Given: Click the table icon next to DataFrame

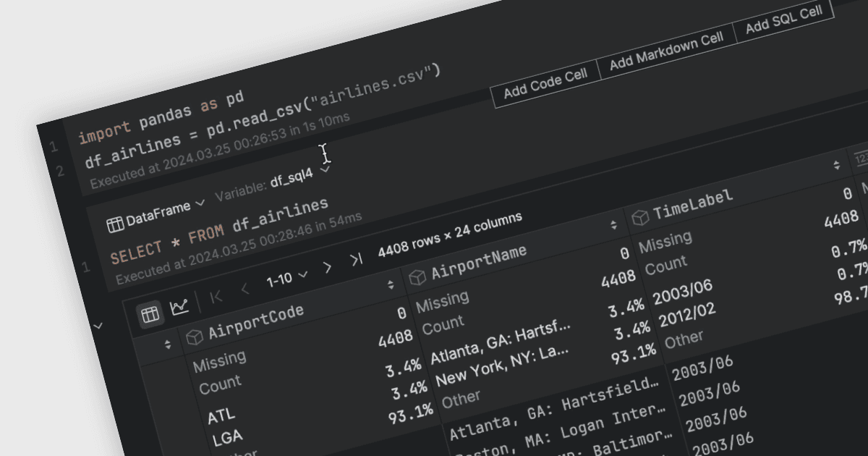Looking at the screenshot, I should coord(115,224).
